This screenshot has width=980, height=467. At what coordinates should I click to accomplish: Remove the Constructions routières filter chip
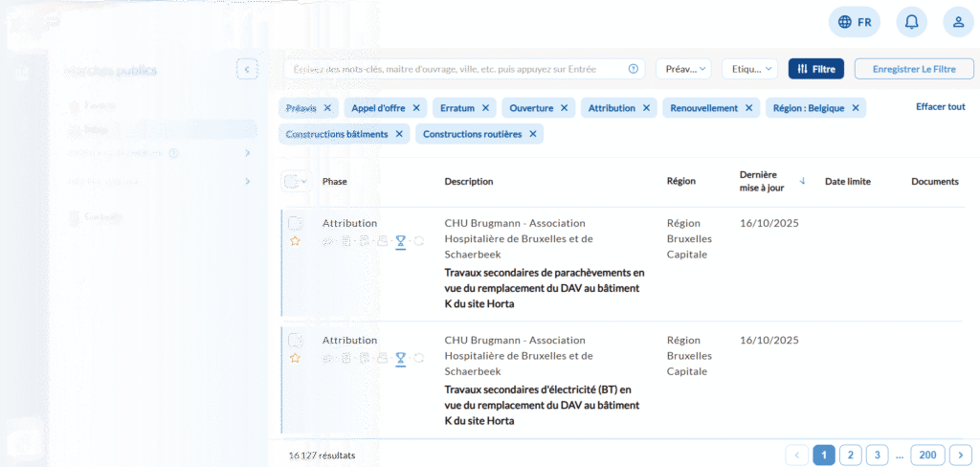point(533,134)
